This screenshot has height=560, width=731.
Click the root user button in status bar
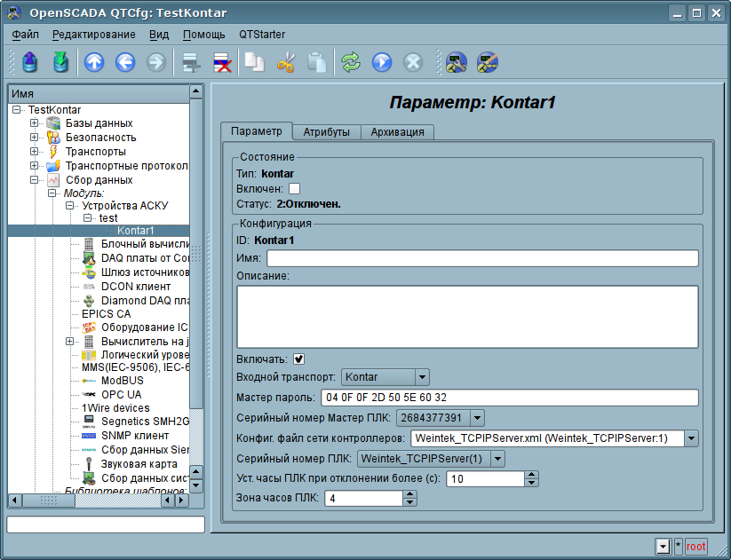point(696,546)
